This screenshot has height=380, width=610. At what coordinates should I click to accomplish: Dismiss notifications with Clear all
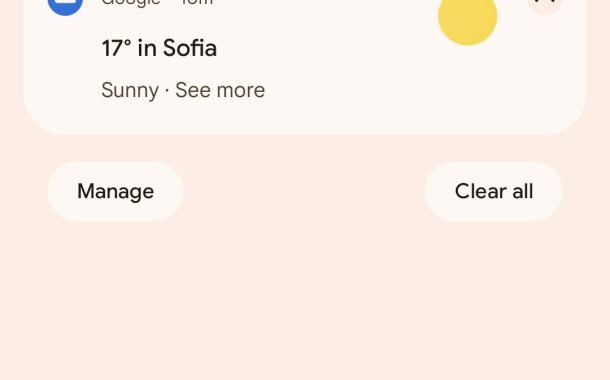pyautogui.click(x=494, y=191)
